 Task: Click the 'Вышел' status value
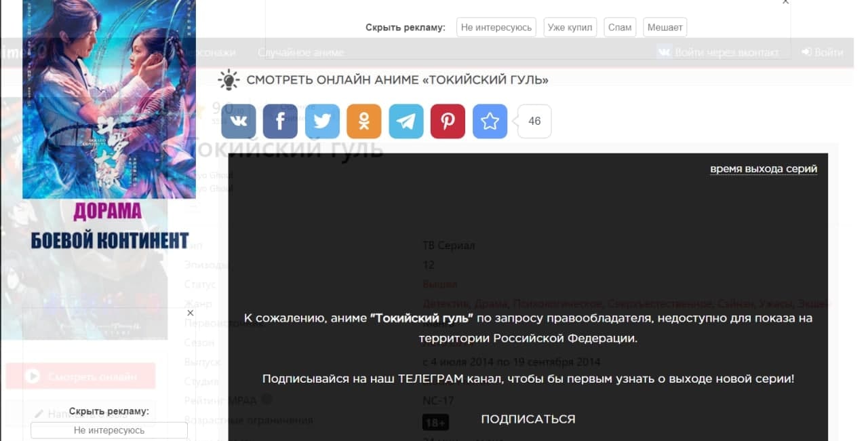pyautogui.click(x=439, y=284)
